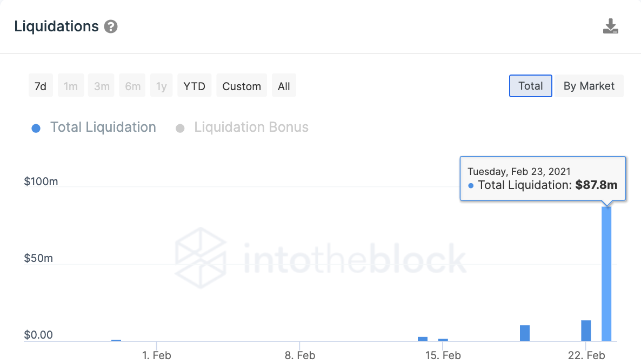Click the tall Feb 23 liquidation bar
Viewport: 641px width, 364px height.
pos(606,274)
